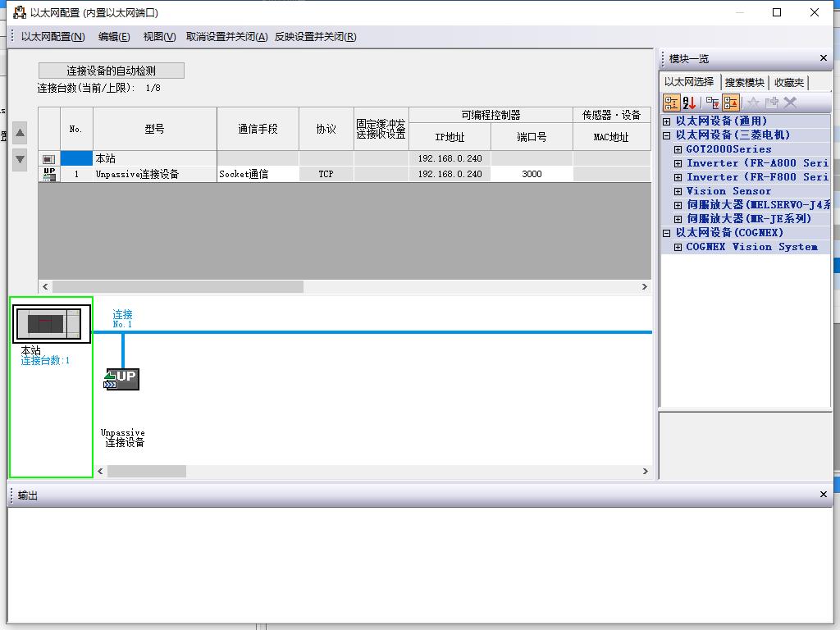
Task: Close the 模块一览 panel
Action: pyautogui.click(x=824, y=58)
